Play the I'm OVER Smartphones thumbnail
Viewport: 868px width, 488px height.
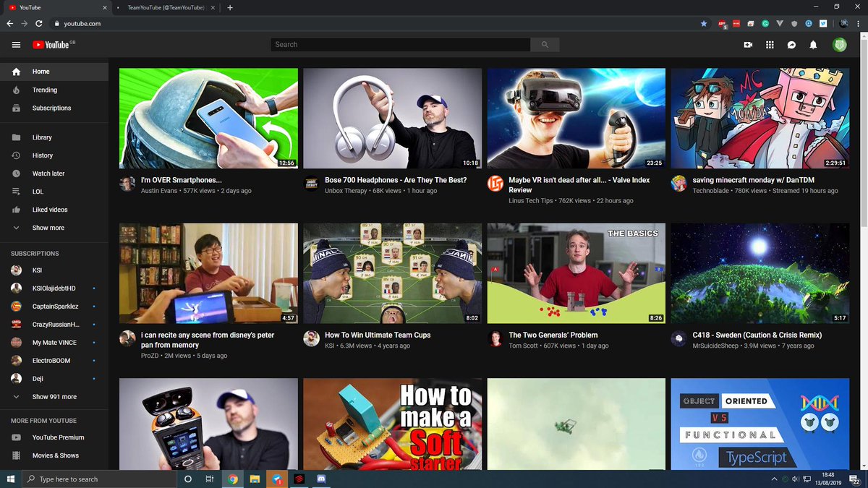pyautogui.click(x=208, y=119)
